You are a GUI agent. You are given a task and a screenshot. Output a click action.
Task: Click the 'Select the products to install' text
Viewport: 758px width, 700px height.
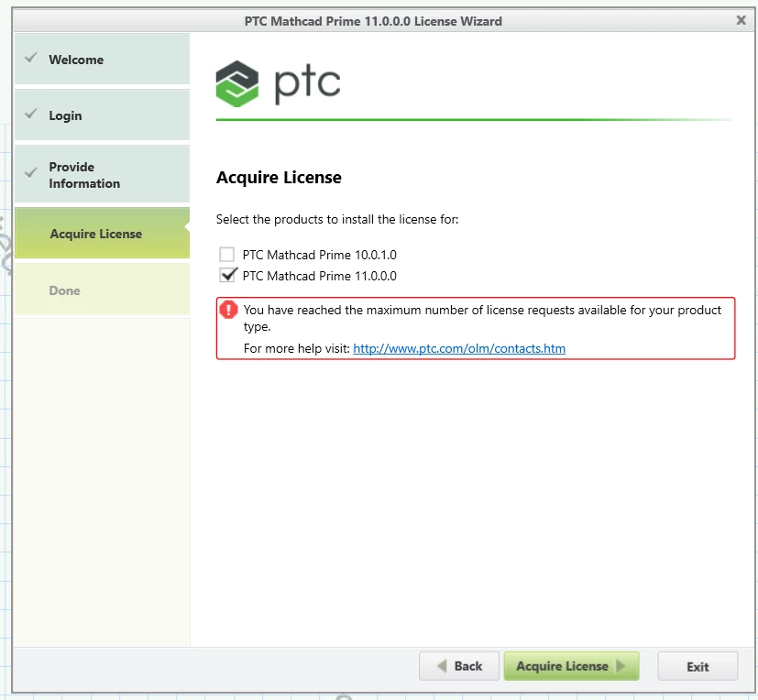click(337, 219)
